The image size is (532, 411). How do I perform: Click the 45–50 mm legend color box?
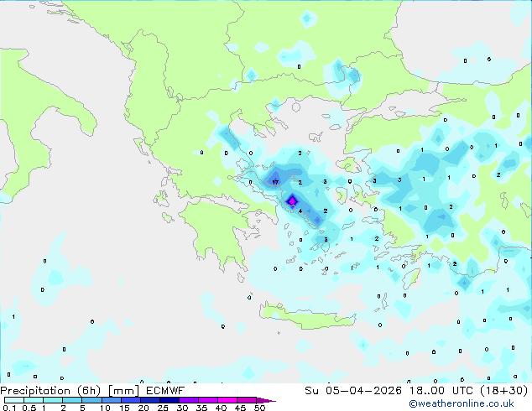pos(247,400)
